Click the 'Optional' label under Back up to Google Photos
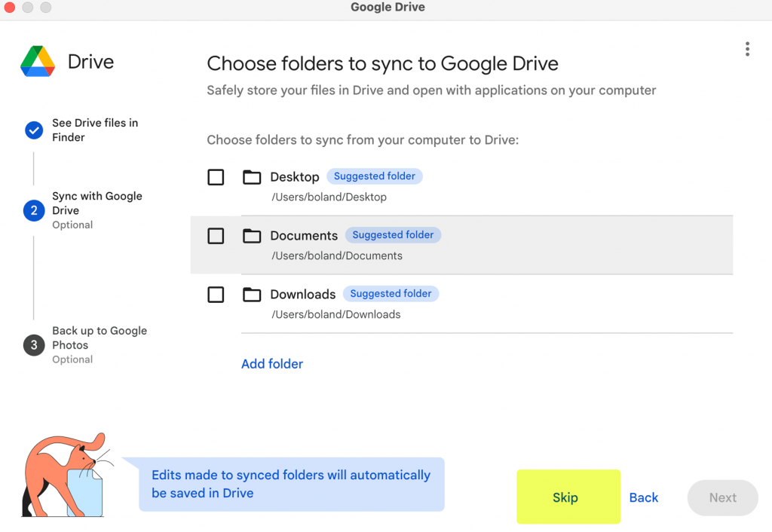The image size is (772, 532). coord(72,359)
